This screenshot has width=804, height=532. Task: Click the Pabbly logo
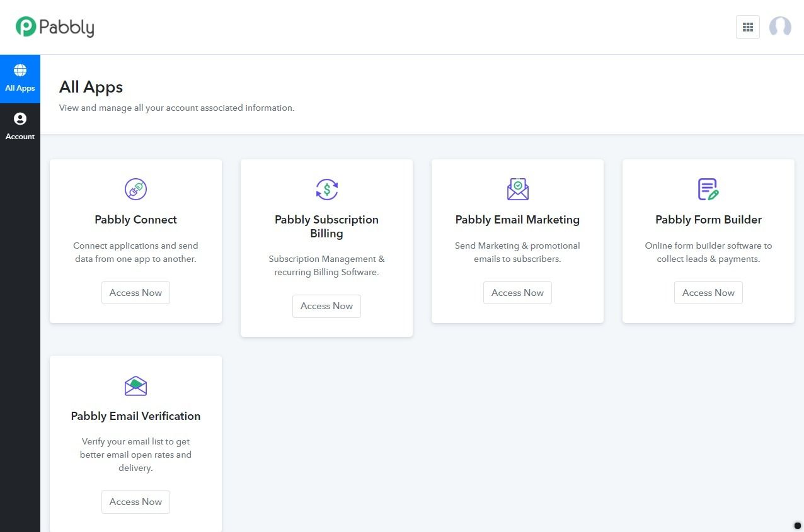point(55,26)
